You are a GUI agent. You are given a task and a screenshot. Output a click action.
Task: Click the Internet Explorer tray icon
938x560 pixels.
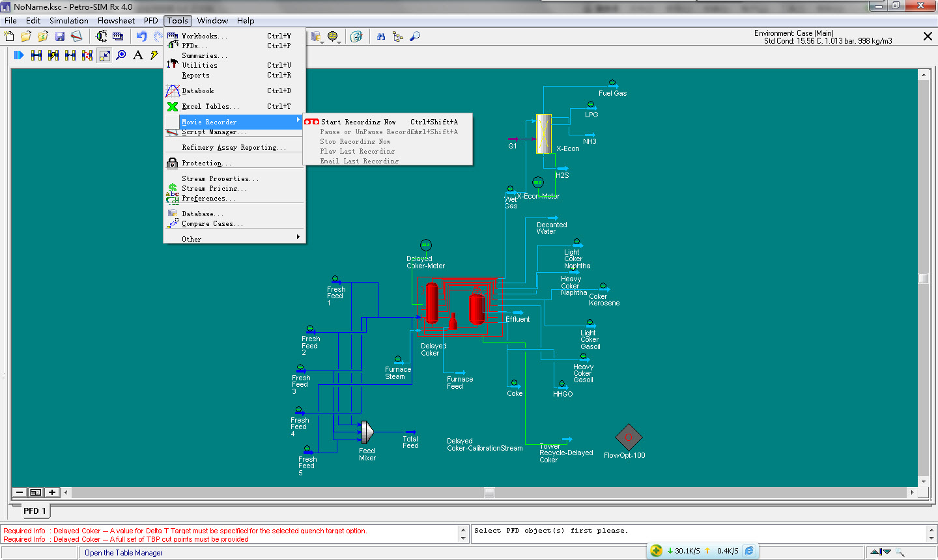(x=749, y=551)
